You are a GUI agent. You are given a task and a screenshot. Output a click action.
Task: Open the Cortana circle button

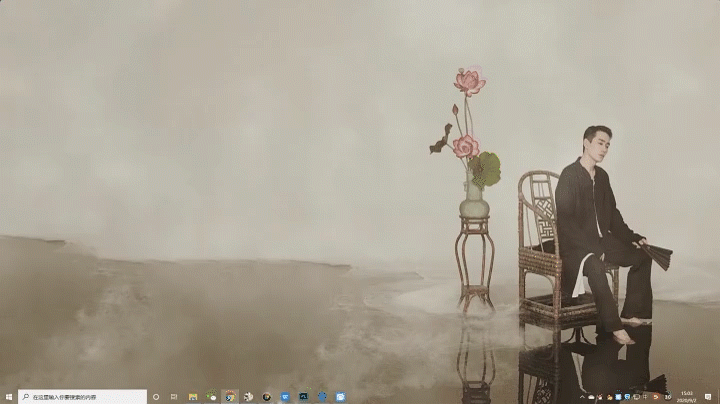pos(156,397)
